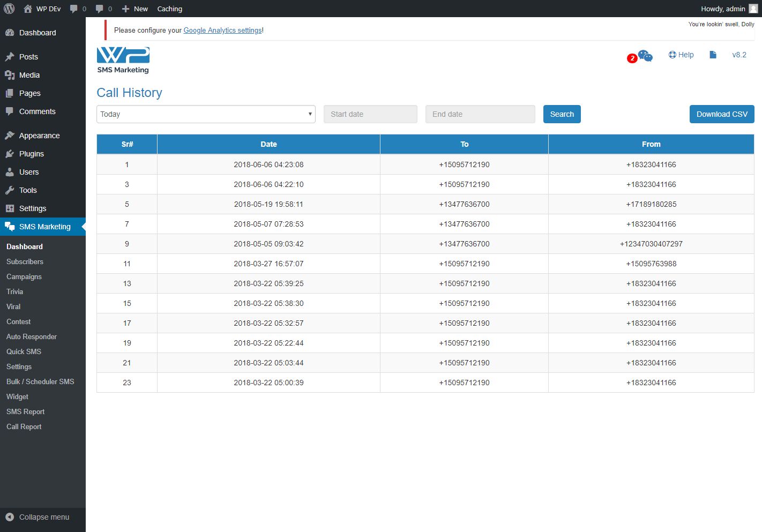
Task: Open the documentation file icon
Action: coord(713,55)
